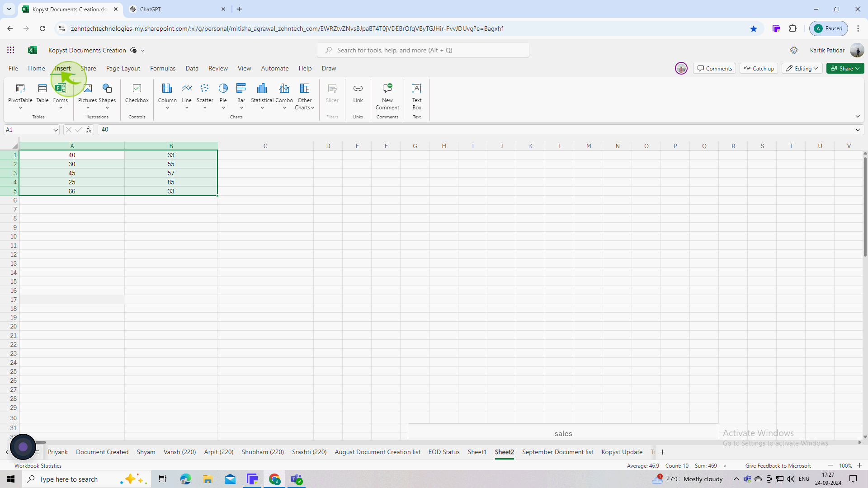Open the Microsoft 365 app launcher

pyautogui.click(x=11, y=50)
